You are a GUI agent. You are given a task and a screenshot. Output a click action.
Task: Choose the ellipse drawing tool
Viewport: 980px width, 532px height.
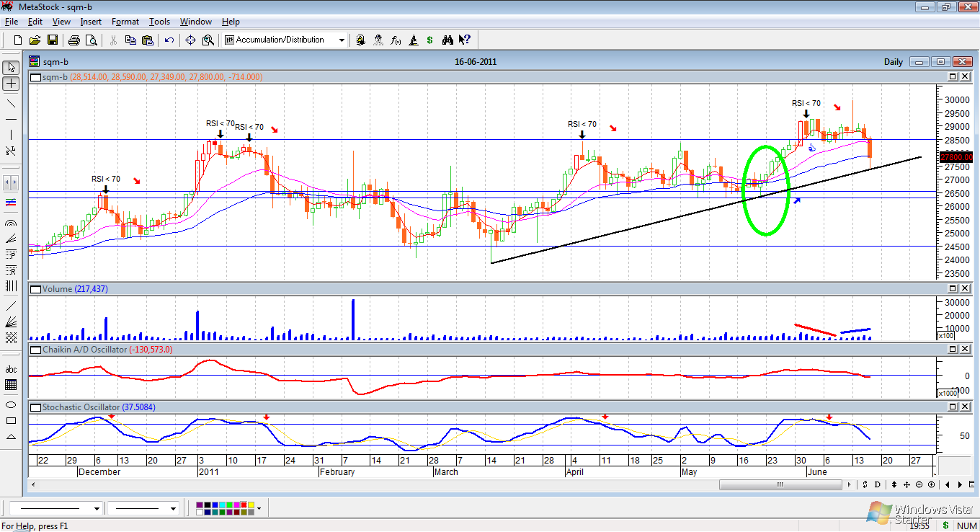[11, 405]
